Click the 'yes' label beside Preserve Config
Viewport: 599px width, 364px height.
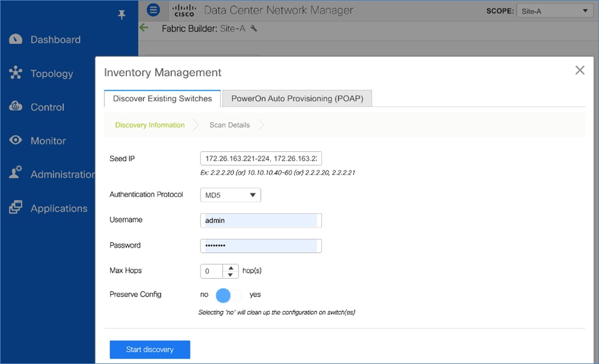click(x=255, y=295)
